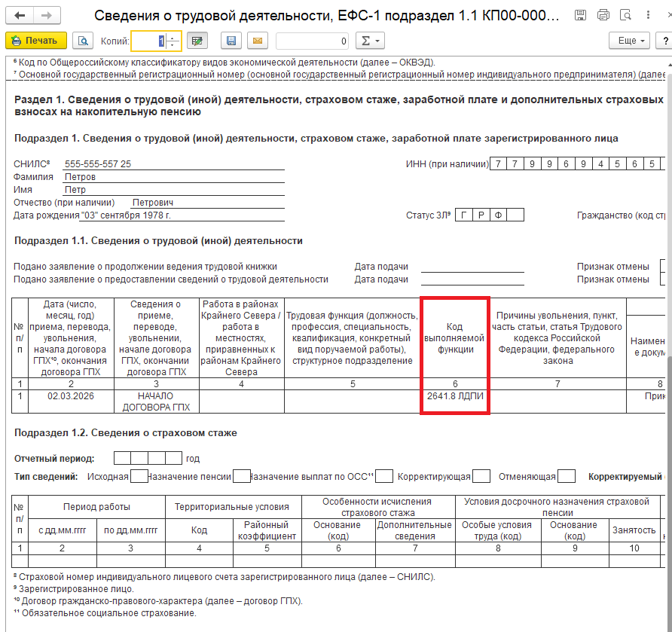Click the Отчетный период label
Viewport: 672px width, 632px height.
(x=54, y=459)
